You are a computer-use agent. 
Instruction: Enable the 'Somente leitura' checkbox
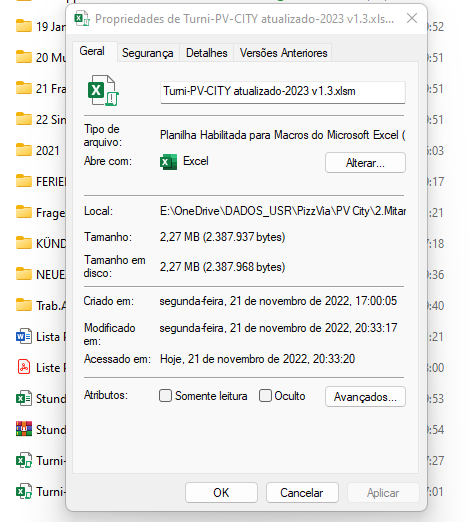[165, 396]
